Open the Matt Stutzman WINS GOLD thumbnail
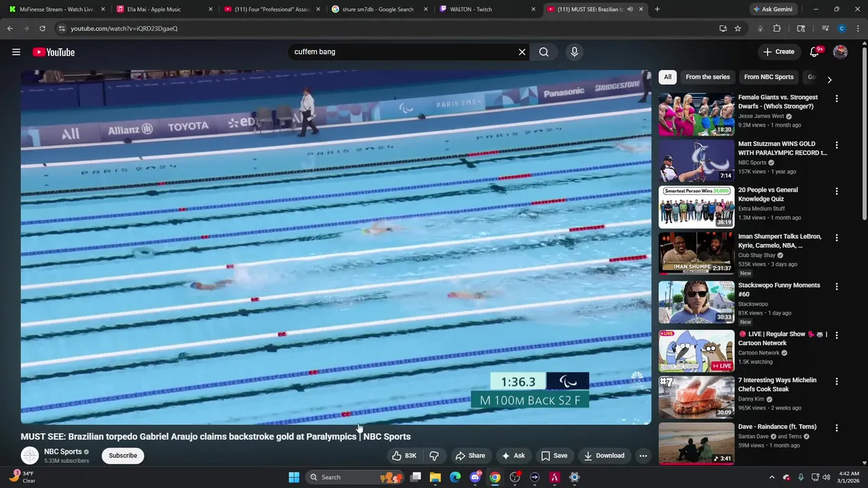Screen dimensions: 868x488 696,161
